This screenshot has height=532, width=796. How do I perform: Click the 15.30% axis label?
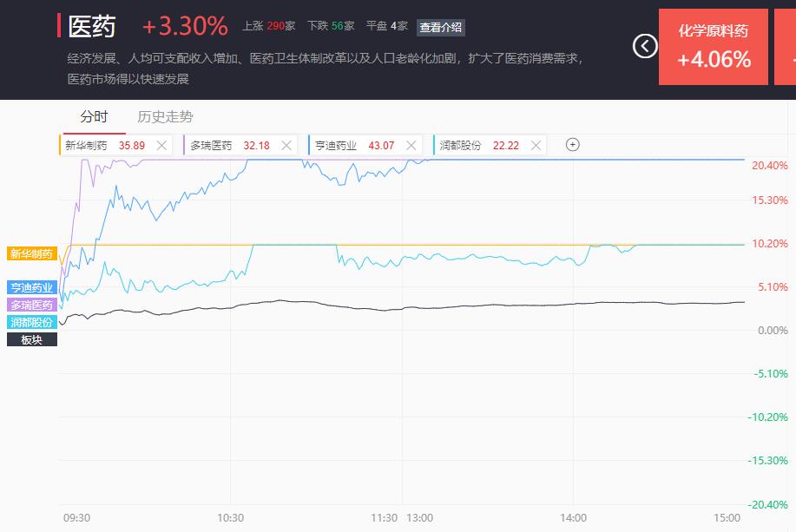coord(770,200)
